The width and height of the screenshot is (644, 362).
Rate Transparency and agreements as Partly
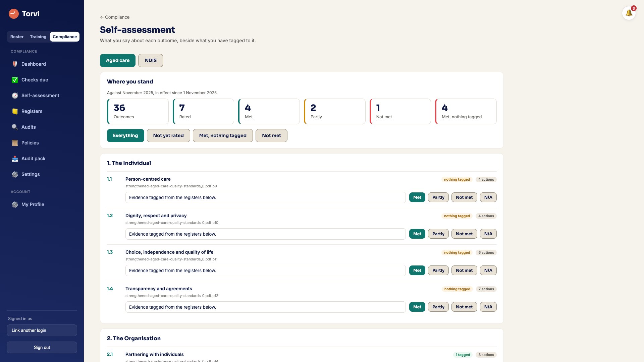pyautogui.click(x=438, y=307)
